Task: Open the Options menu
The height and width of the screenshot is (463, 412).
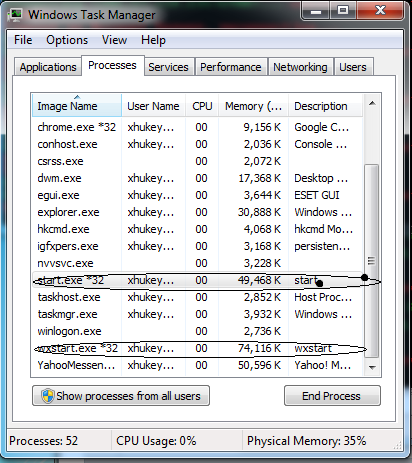Action: [67, 40]
